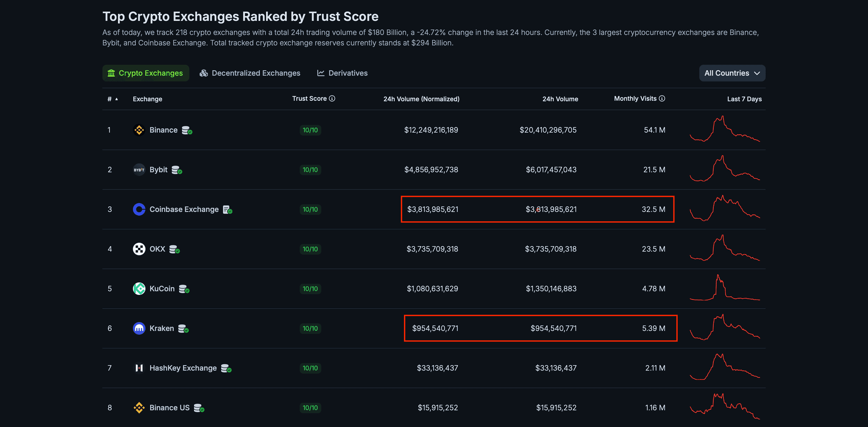Open the Binance US exchange link
This screenshot has width=868, height=427.
(x=169, y=408)
